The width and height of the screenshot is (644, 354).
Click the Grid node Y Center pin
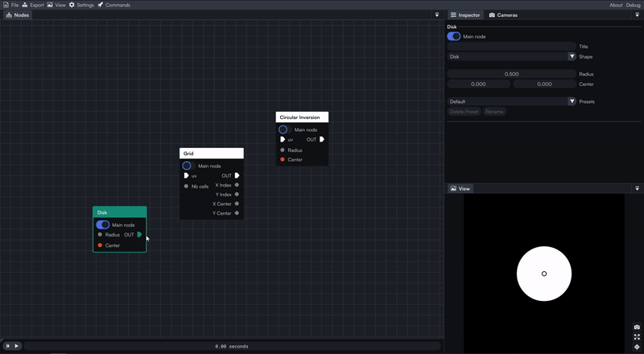click(237, 212)
